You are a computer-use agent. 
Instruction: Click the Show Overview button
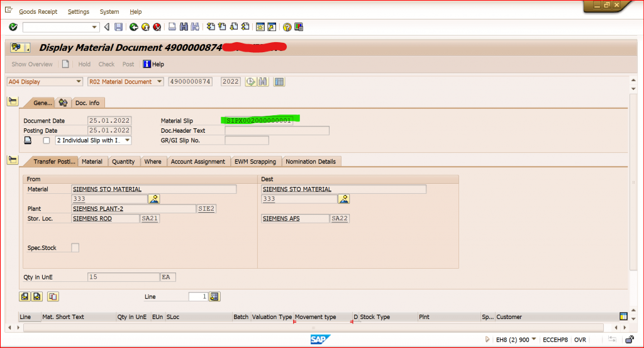32,64
